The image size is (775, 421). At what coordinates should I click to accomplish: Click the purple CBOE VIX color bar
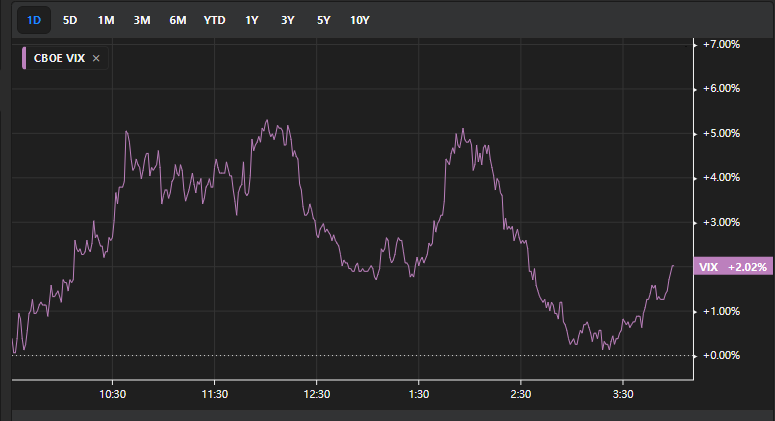click(23, 59)
